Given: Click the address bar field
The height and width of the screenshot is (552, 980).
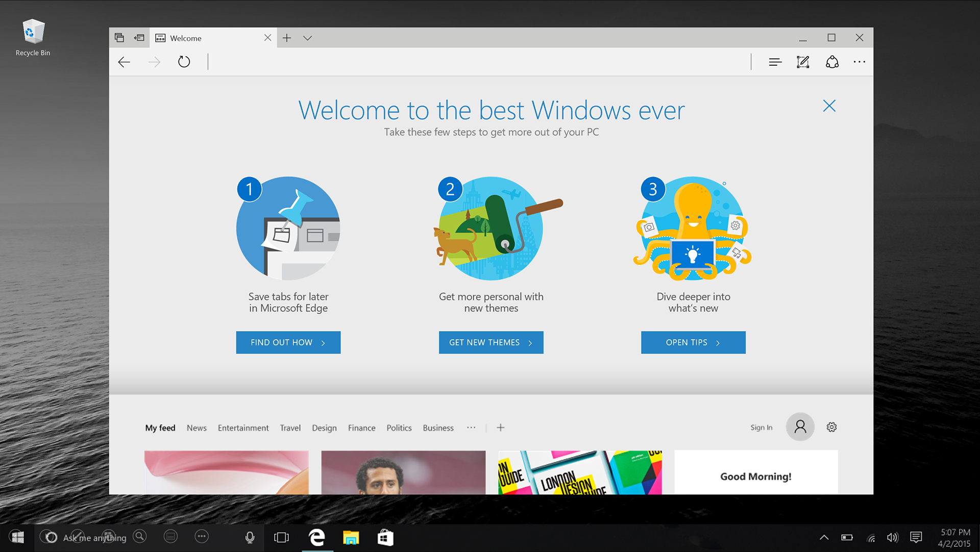Looking at the screenshot, I should 479,62.
